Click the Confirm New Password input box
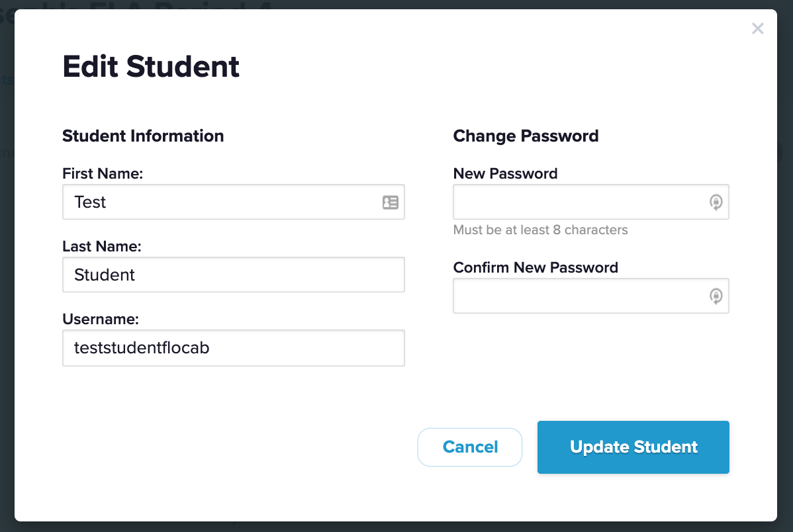Viewport: 793px width, 532px height. point(576,296)
